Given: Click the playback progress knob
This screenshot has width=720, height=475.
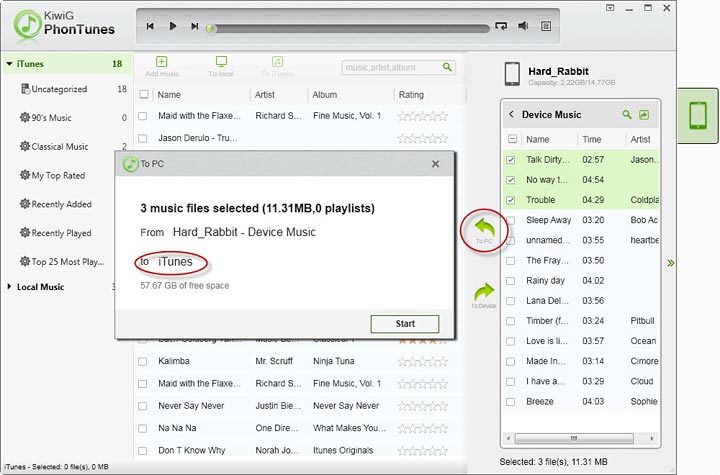Looking at the screenshot, I should coord(210,29).
